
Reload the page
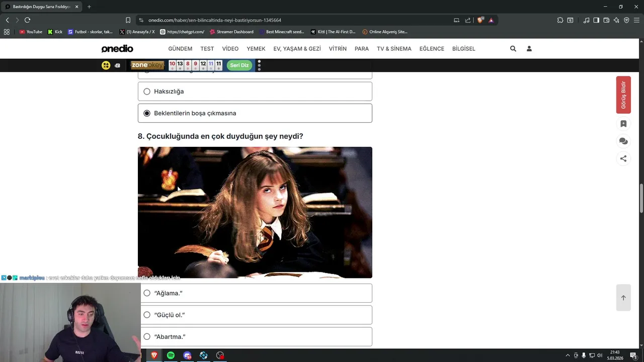27,20
